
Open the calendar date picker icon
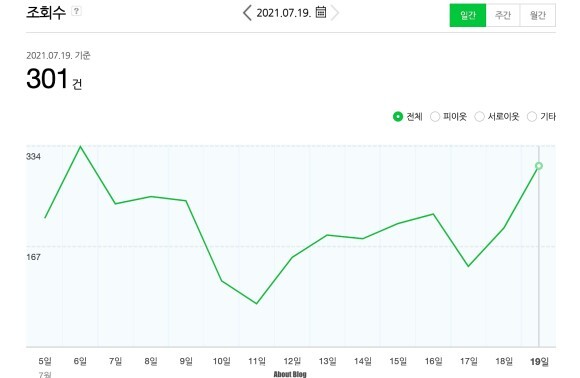coord(321,12)
